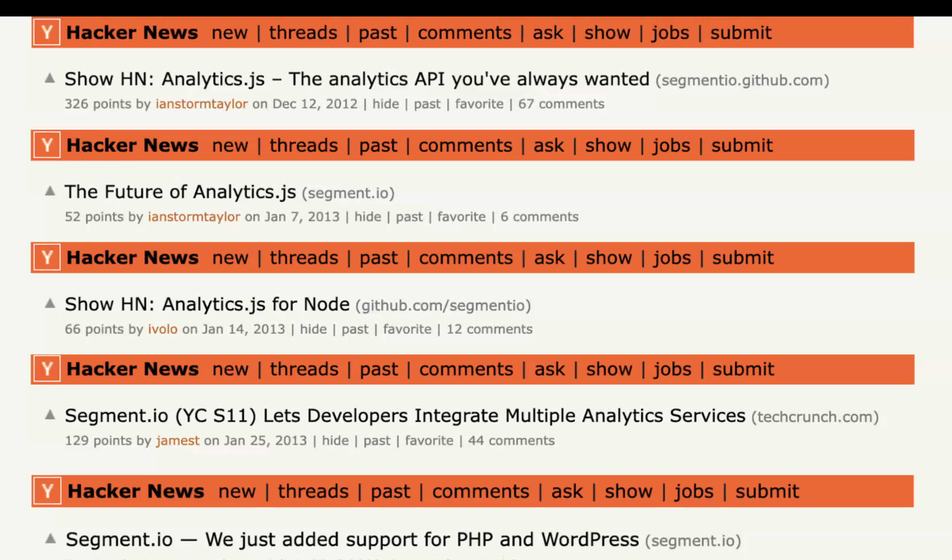The height and width of the screenshot is (560, 952).
Task: Upvote the PHP and WordPress support post
Action: 50,539
